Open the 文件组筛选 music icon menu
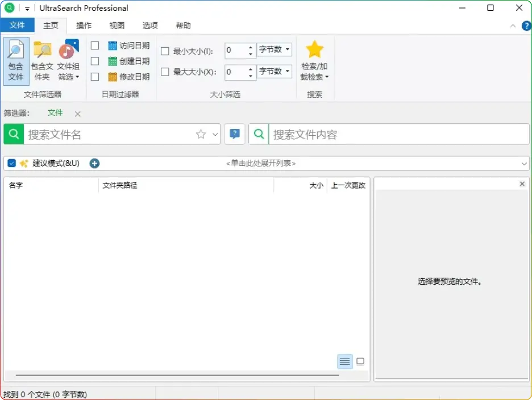This screenshot has width=532, height=400. pyautogui.click(x=69, y=49)
